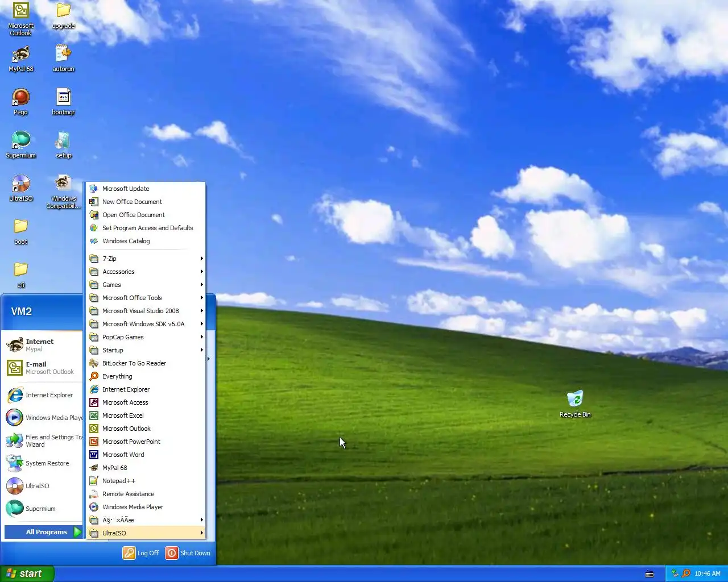Open Windows Catalog entry

point(146,241)
